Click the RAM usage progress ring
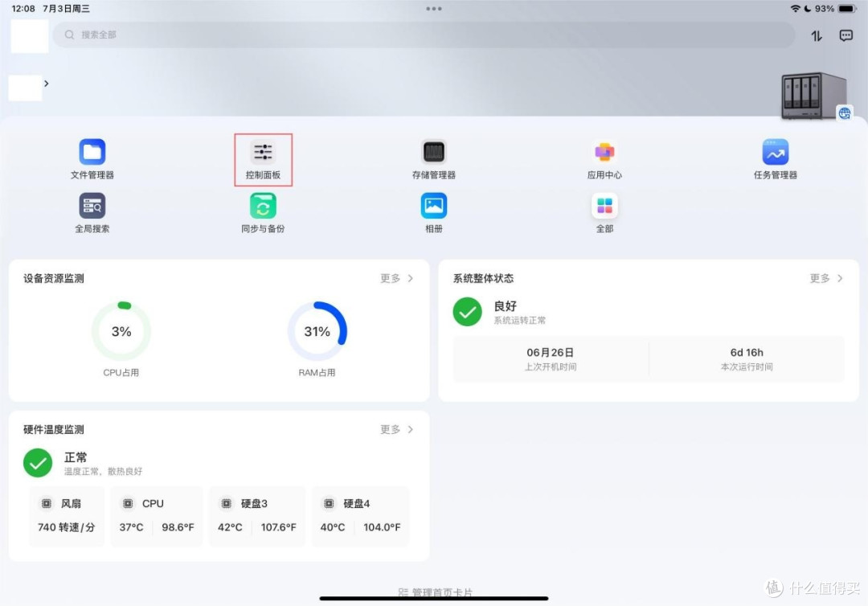Image resolution: width=868 pixels, height=606 pixels. tap(317, 330)
